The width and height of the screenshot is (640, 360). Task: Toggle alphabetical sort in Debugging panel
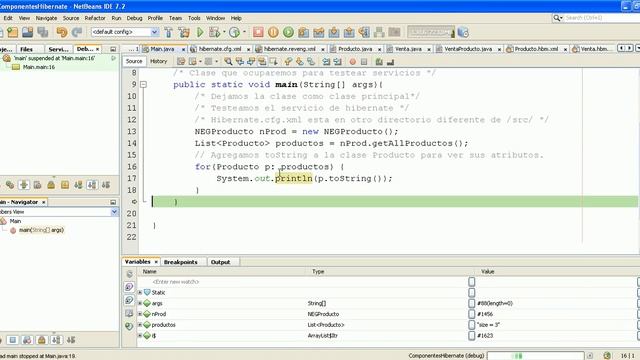[92, 185]
